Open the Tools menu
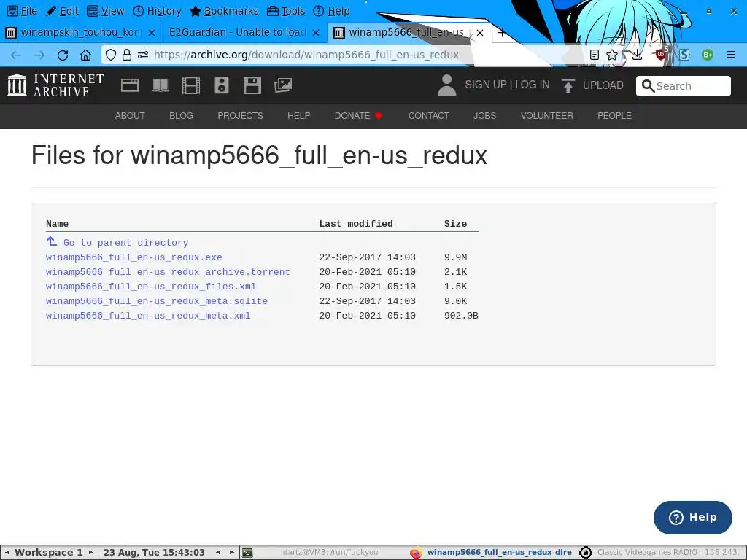This screenshot has height=560, width=747. coord(286,11)
